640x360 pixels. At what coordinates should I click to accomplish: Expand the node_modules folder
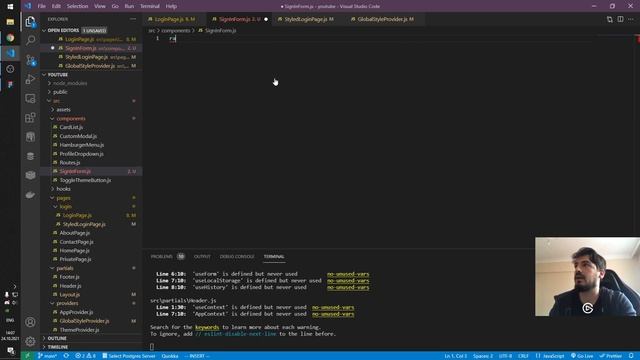[69, 83]
